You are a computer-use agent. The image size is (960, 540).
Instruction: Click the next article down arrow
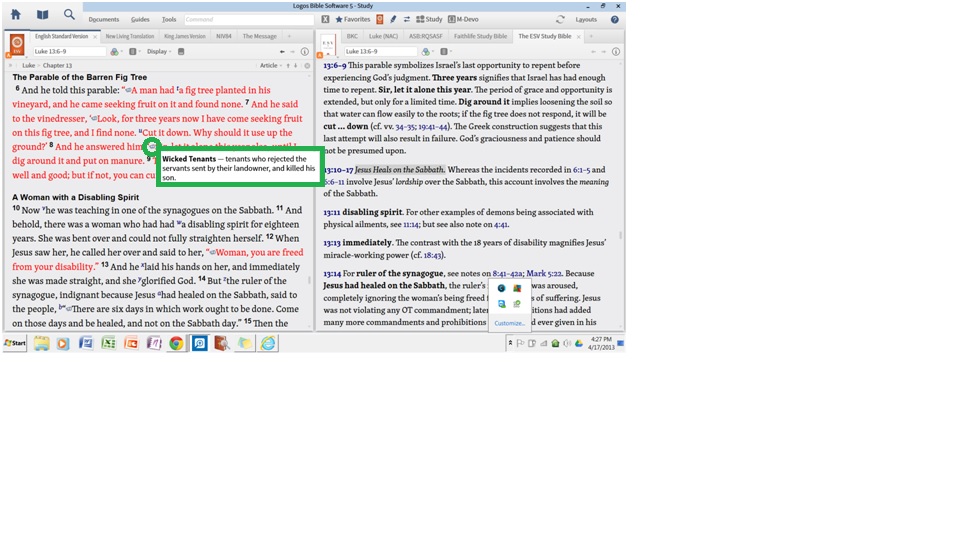pos(296,66)
